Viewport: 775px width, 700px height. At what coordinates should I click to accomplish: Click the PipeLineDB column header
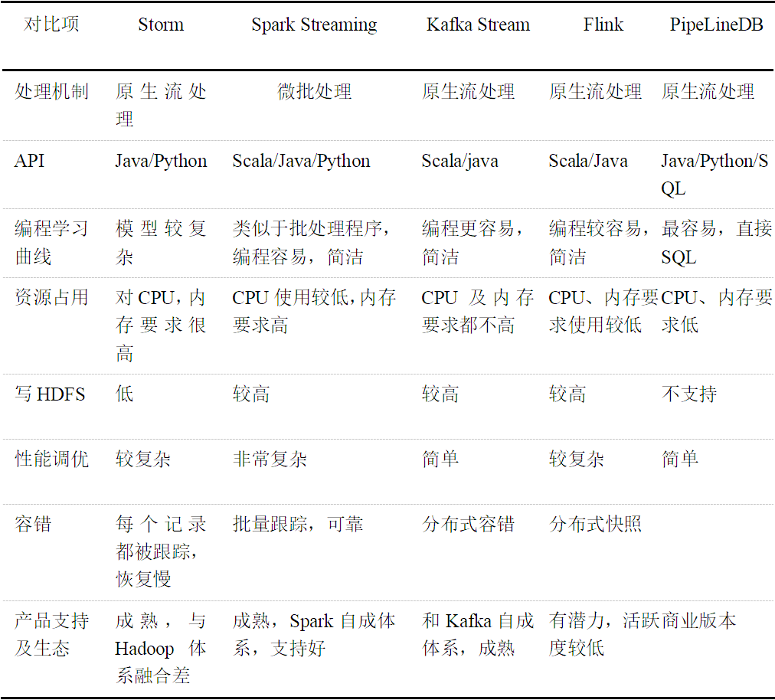pyautogui.click(x=716, y=25)
